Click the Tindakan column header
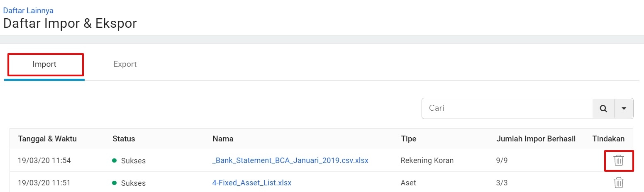This screenshot has height=192, width=644. 608,139
